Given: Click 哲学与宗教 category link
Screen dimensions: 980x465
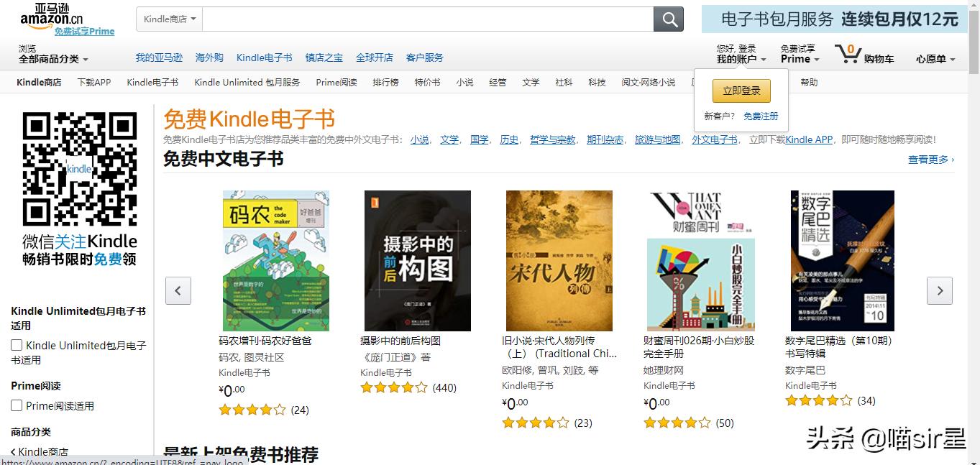Looking at the screenshot, I should 552,139.
